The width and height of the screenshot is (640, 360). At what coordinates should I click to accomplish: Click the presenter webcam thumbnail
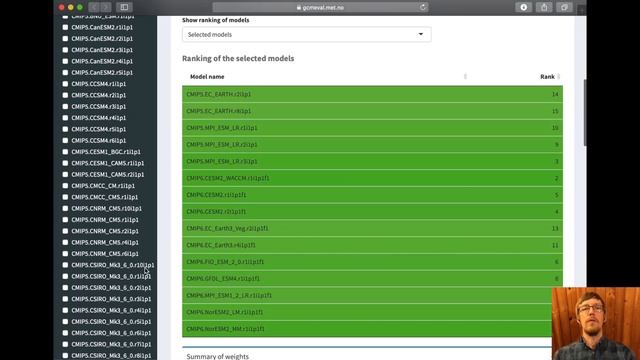pyautogui.click(x=596, y=324)
